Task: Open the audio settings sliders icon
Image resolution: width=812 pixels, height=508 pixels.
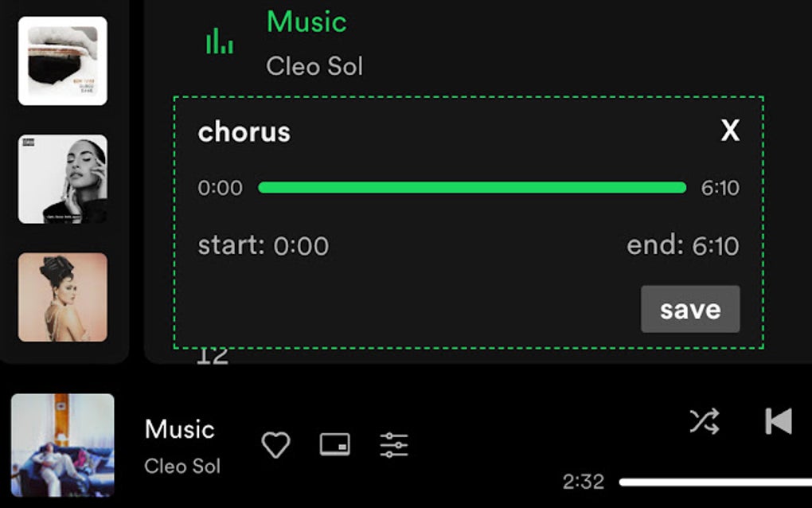Action: [392, 445]
